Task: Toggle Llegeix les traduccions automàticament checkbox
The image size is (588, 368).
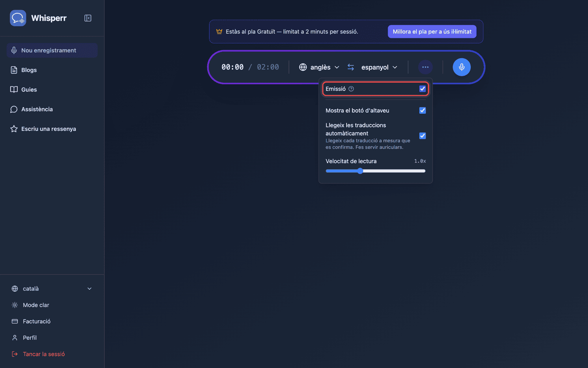Action: tap(423, 136)
